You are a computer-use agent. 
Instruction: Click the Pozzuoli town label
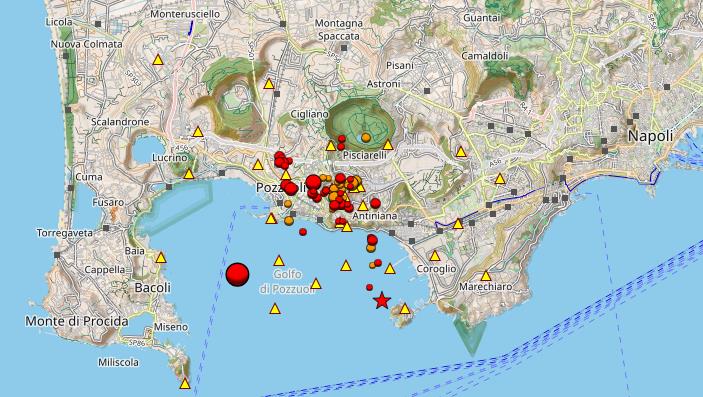tap(281, 188)
